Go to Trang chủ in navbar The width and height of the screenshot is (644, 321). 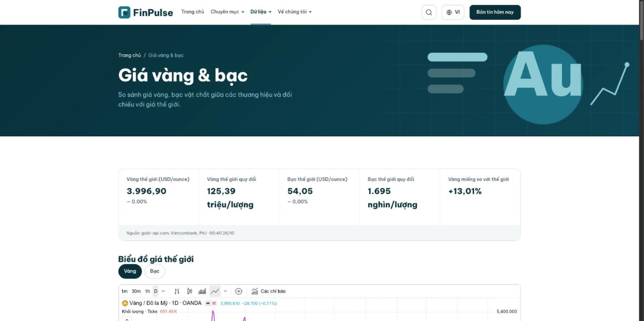pyautogui.click(x=193, y=12)
